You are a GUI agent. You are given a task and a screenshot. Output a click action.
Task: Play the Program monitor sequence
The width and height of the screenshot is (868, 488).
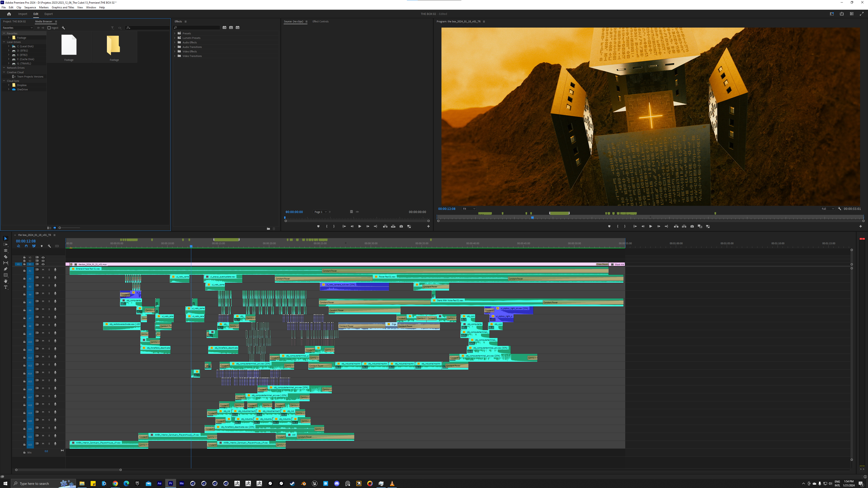point(651,226)
